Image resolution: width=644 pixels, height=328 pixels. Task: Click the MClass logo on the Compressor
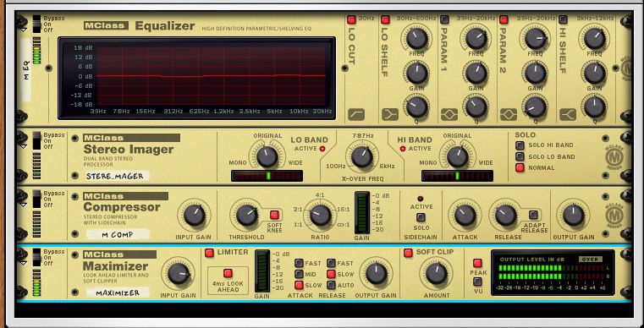click(614, 215)
